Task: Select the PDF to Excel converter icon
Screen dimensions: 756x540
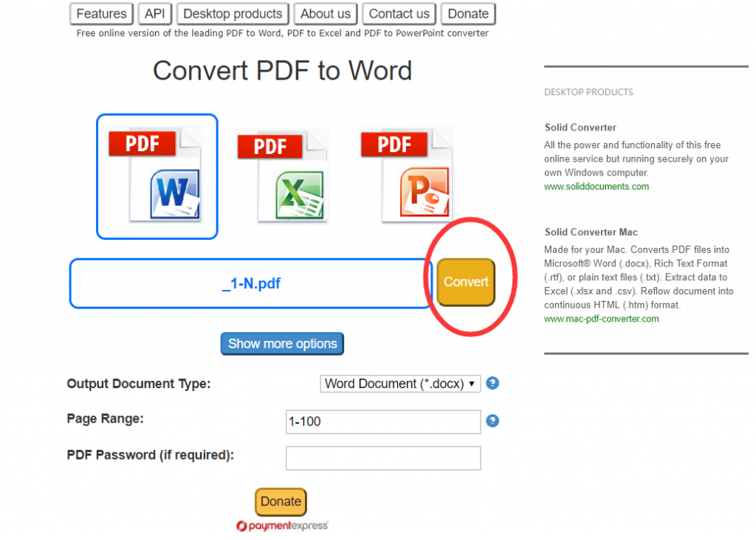Action: pyautogui.click(x=283, y=176)
